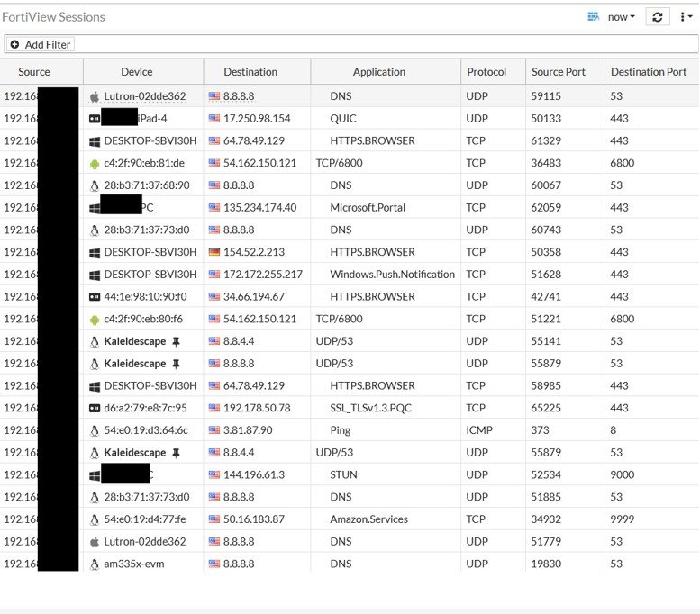The height and width of the screenshot is (614, 700).
Task: Sort by the Device column header
Action: [x=136, y=72]
